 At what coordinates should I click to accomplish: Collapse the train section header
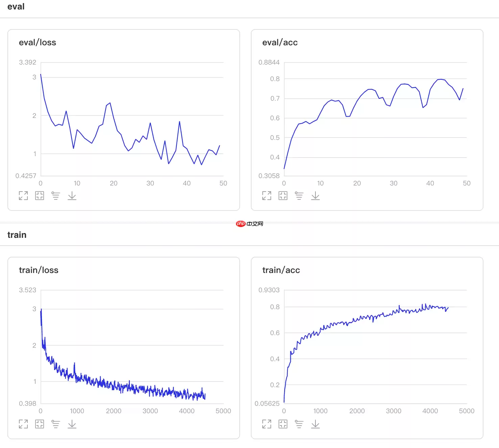click(x=17, y=235)
